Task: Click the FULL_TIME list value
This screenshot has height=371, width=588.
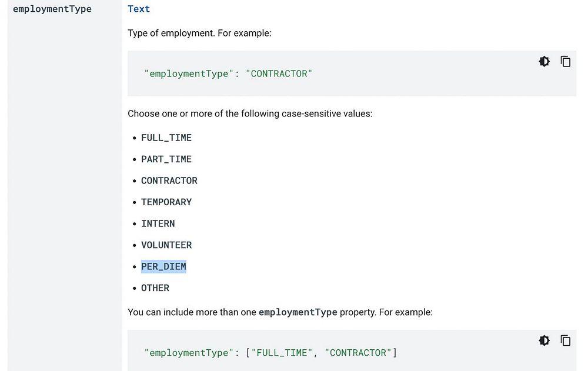Action: click(166, 138)
